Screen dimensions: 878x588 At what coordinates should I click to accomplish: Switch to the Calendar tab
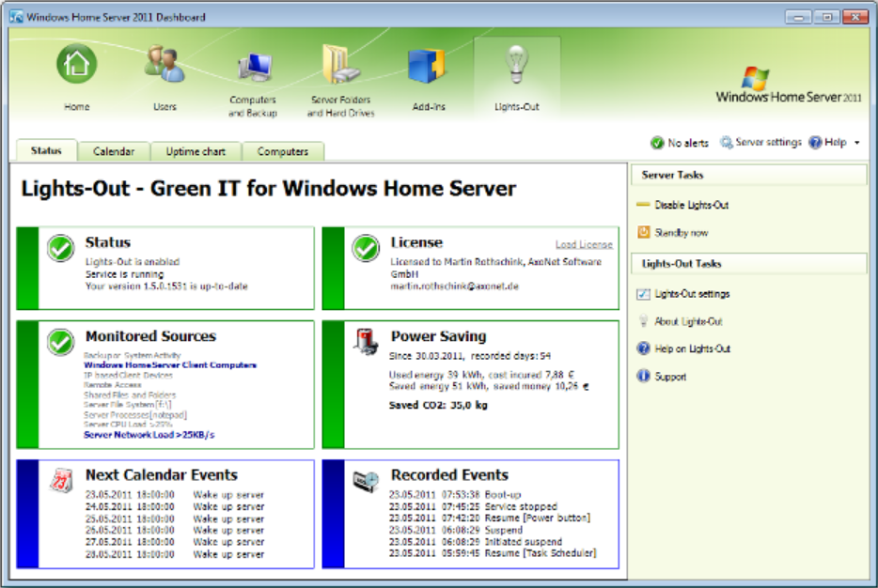pyautogui.click(x=114, y=151)
